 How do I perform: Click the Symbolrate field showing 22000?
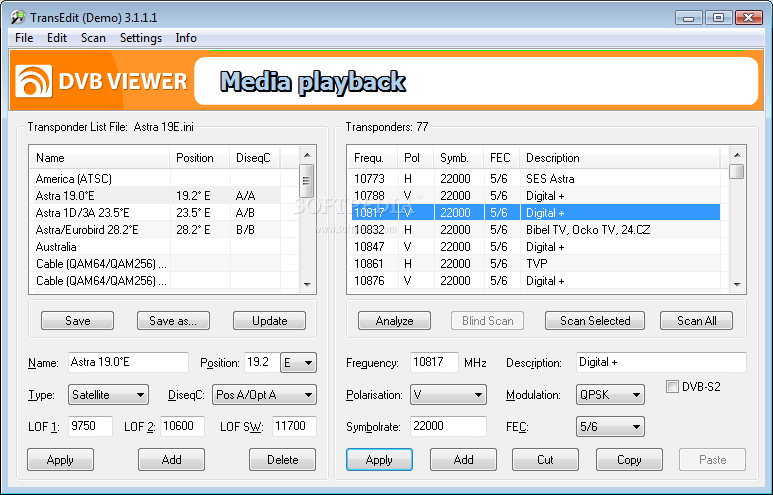point(448,426)
